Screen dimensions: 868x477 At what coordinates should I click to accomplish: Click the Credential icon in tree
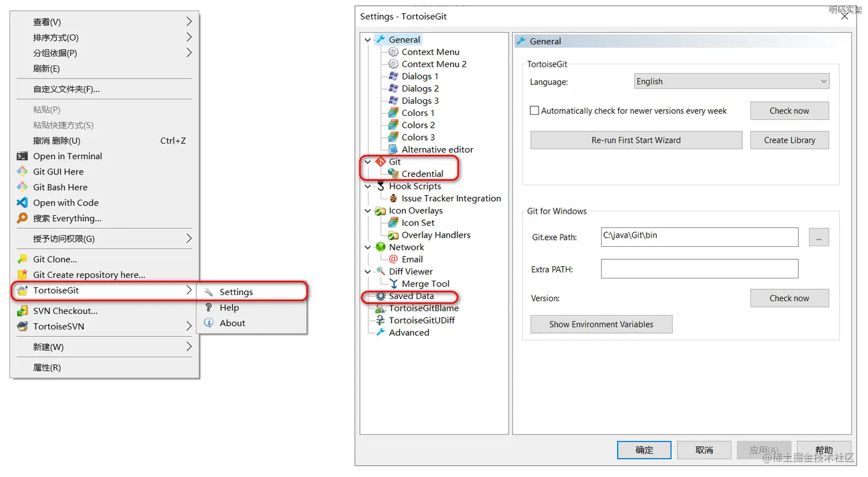click(393, 174)
